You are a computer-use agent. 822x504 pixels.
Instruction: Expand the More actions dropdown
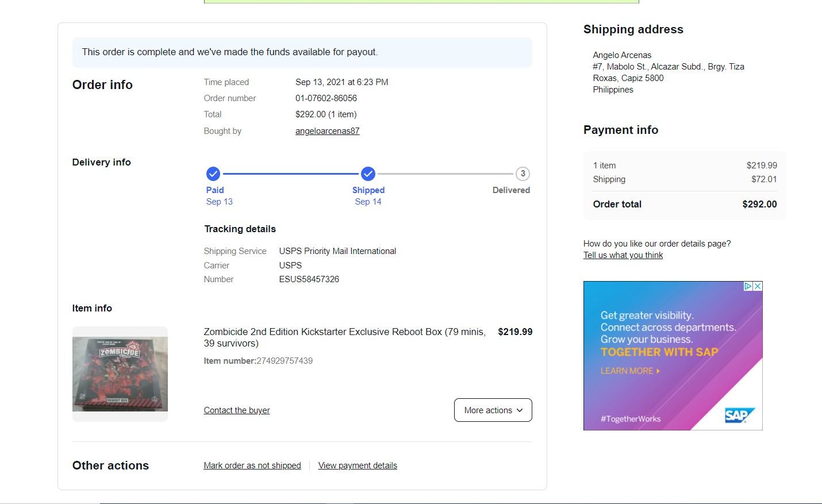click(x=493, y=410)
